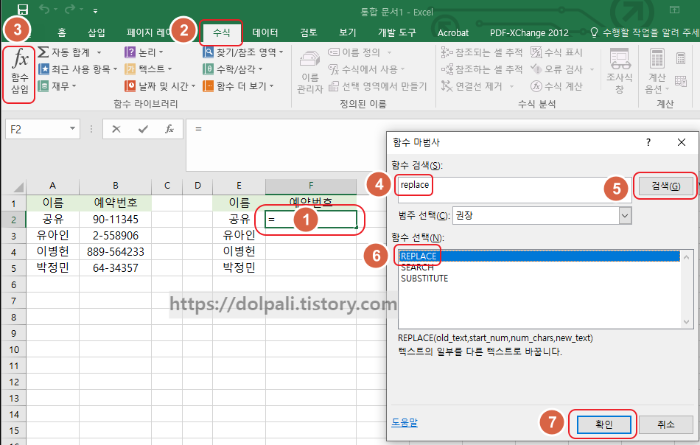Click Trace Dependents (참조하는 셀 추적)
The height and width of the screenshot is (445, 700).
tap(482, 69)
